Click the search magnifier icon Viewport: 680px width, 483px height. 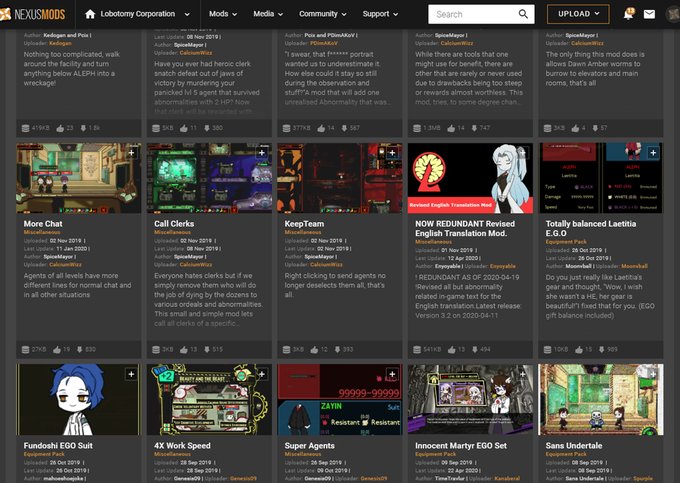(x=523, y=14)
